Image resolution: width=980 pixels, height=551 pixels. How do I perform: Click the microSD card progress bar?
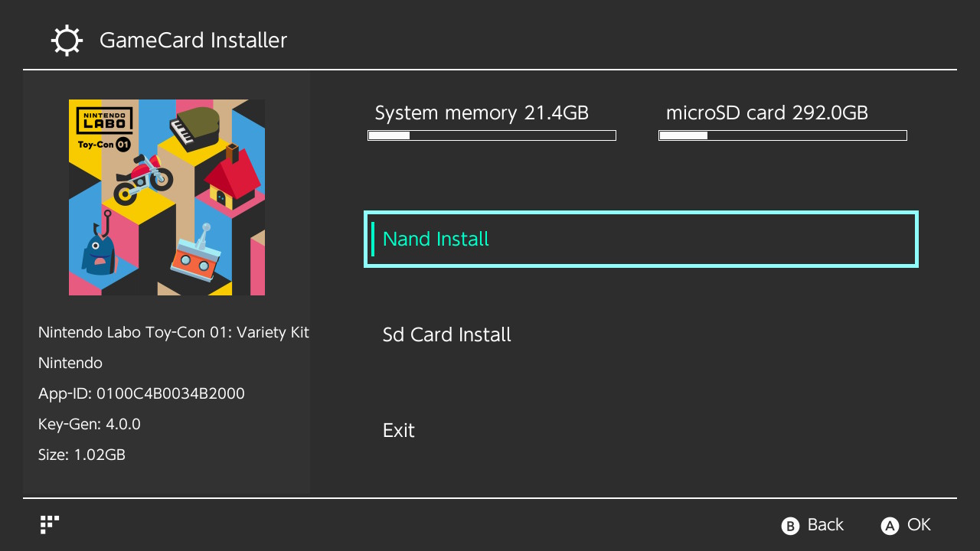point(782,135)
